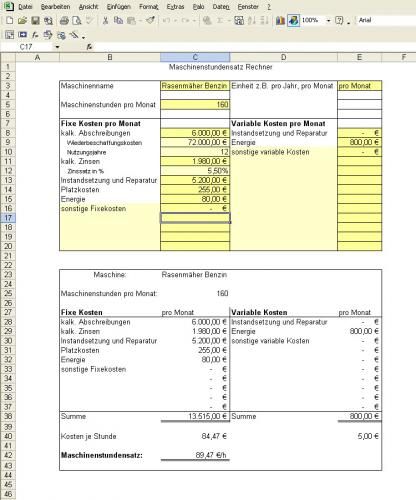The width and height of the screenshot is (416, 500).
Task: Select column C header
Action: click(x=195, y=57)
